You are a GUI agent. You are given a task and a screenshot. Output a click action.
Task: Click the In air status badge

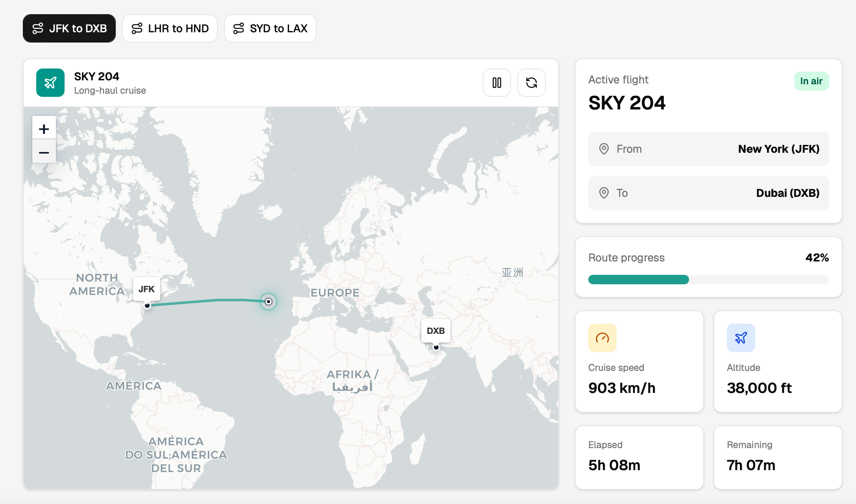pyautogui.click(x=811, y=81)
